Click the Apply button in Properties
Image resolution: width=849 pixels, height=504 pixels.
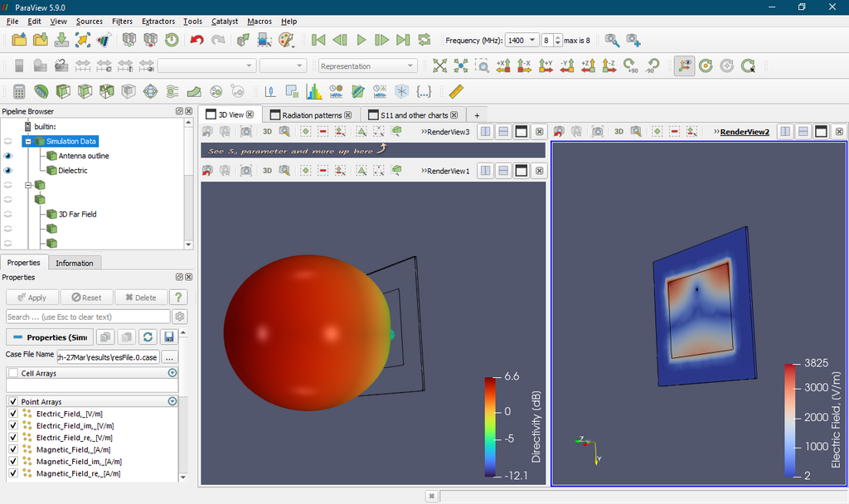tap(32, 297)
